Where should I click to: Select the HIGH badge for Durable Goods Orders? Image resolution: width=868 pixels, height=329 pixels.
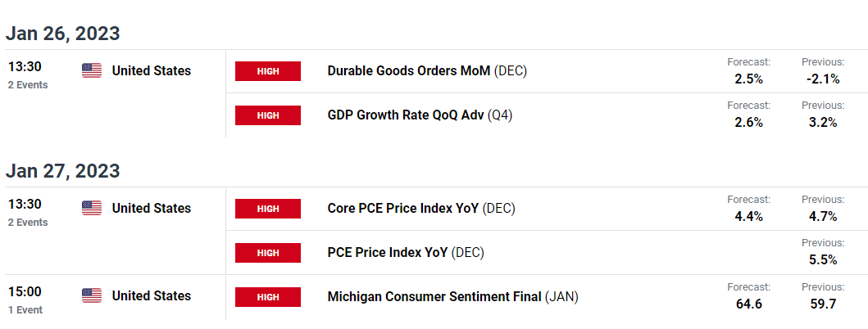[268, 71]
